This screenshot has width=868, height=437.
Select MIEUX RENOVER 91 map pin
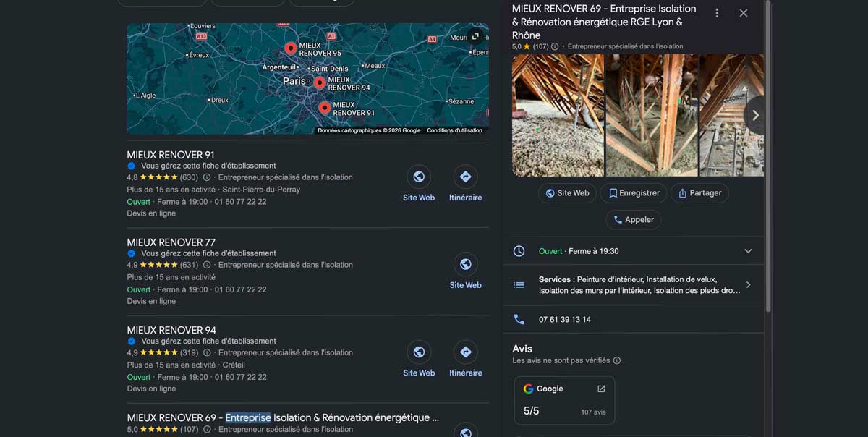click(324, 109)
